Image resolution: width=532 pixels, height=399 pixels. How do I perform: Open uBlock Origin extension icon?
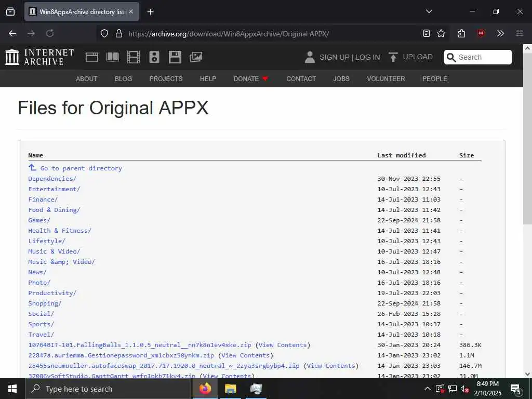point(481,33)
